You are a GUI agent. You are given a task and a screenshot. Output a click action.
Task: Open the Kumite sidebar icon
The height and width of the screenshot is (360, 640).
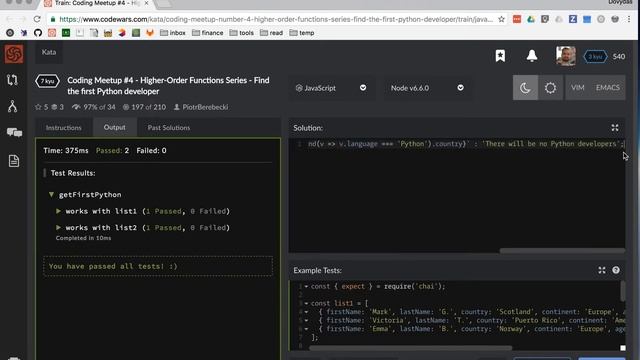pos(12,106)
